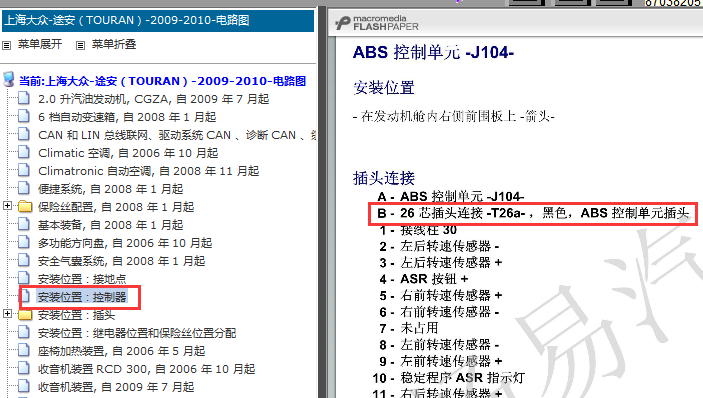Click pin 6 - 右前转速传感器 -

439,312
